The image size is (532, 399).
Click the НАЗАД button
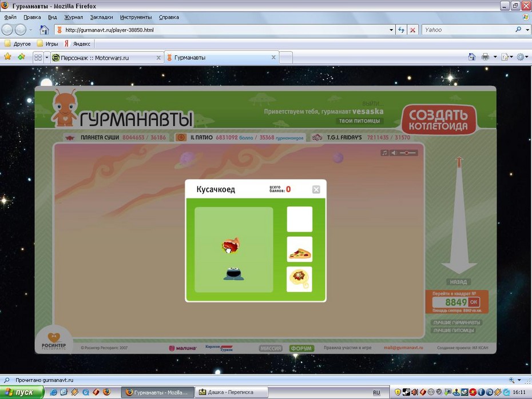[x=458, y=282]
